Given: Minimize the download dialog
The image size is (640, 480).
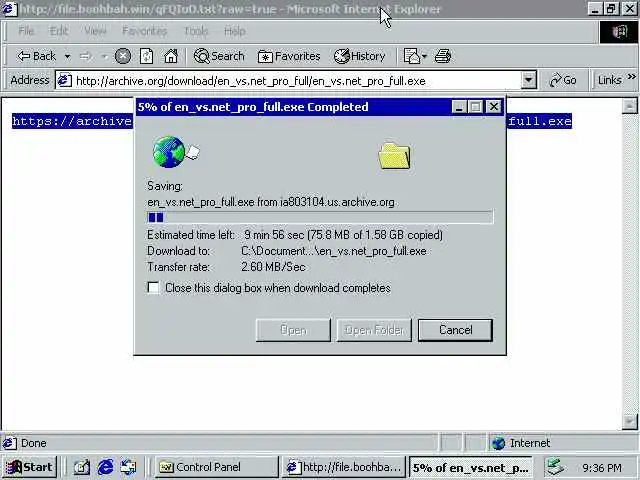Looking at the screenshot, I should 459,107.
